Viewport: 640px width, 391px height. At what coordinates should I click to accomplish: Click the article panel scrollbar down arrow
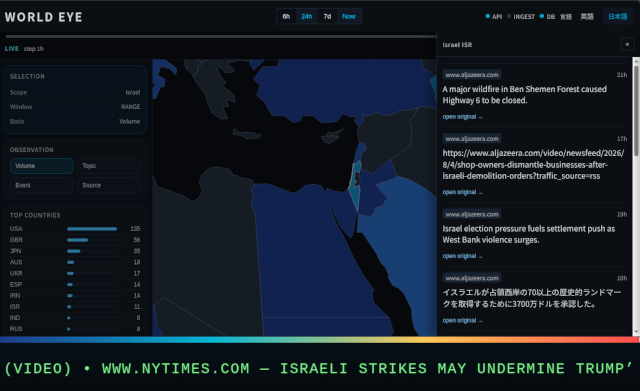[x=636, y=332]
